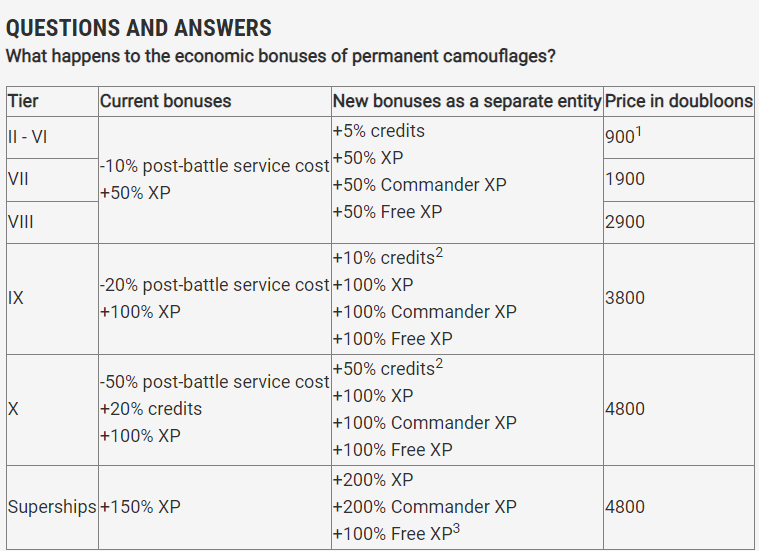Open footnote 1 beside the 900 price

point(638,131)
